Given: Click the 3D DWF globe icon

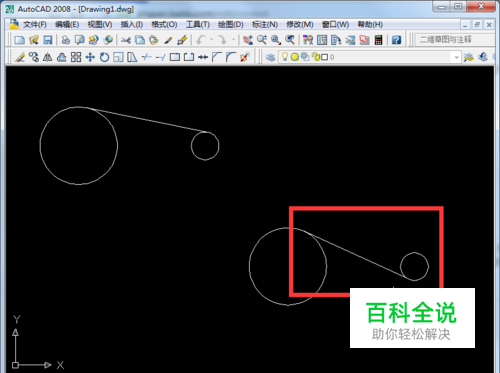Looking at the screenshot, I should (108, 40).
